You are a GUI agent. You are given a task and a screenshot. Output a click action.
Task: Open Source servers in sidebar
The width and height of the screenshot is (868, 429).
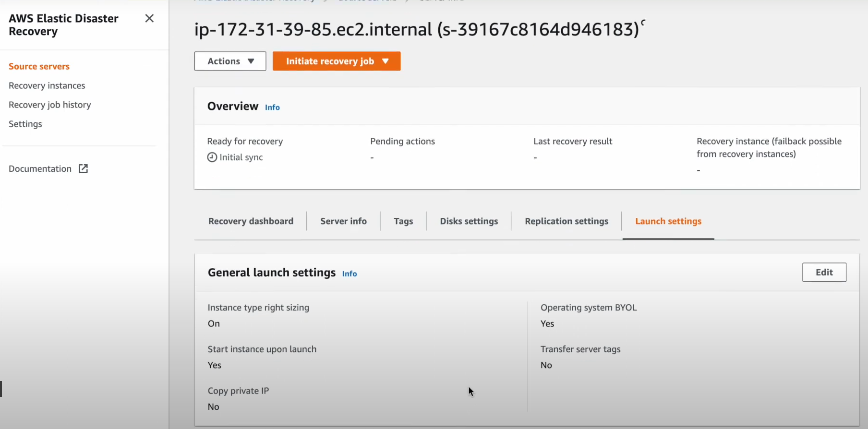coord(39,66)
